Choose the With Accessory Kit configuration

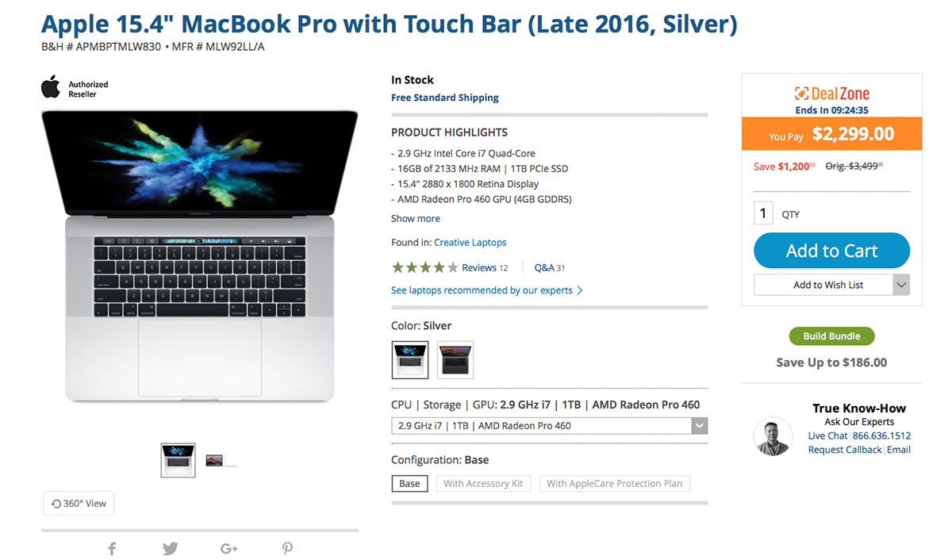[483, 483]
